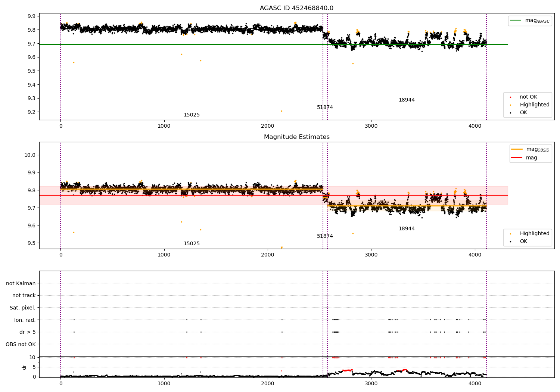The height and width of the screenshot is (392, 560).
Task: Click the "9.5" y-axis tick in middle plot
Action: 32,243
